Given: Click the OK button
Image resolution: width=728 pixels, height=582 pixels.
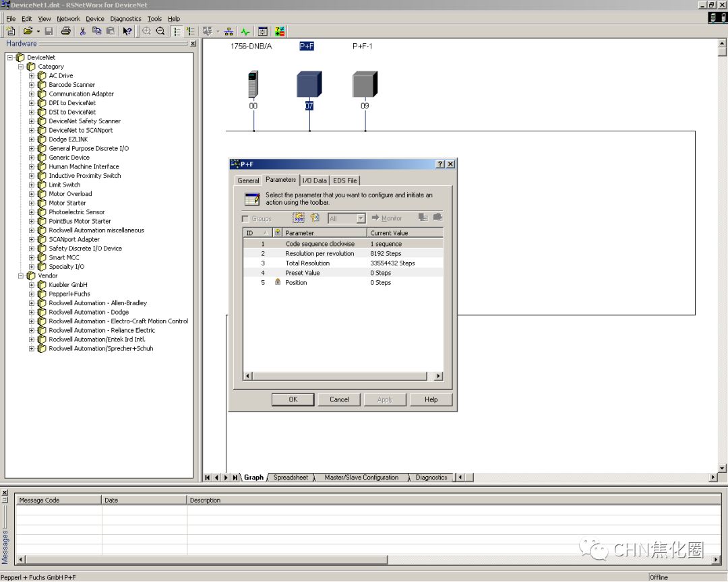Looking at the screenshot, I should 293,399.
